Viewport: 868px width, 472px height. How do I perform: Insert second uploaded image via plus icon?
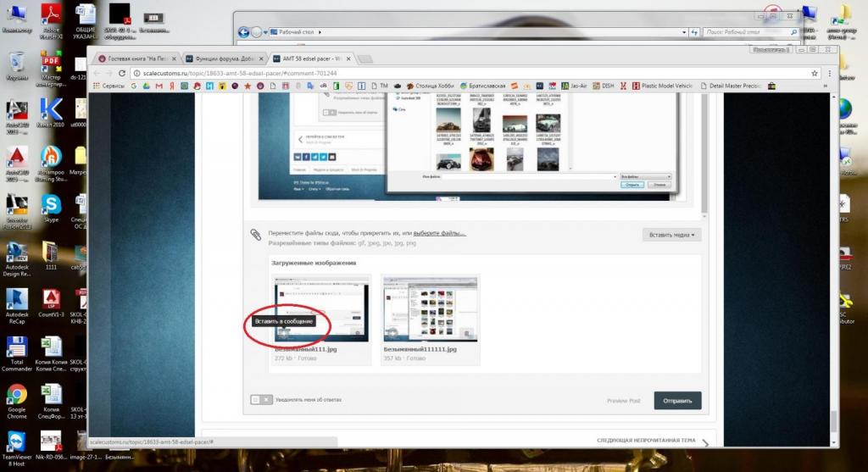pyautogui.click(x=392, y=333)
